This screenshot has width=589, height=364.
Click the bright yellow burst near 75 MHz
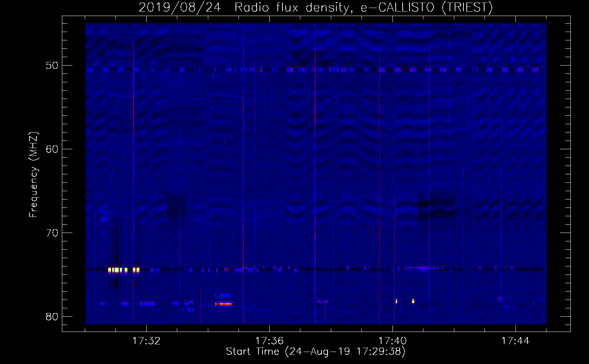[x=124, y=270]
